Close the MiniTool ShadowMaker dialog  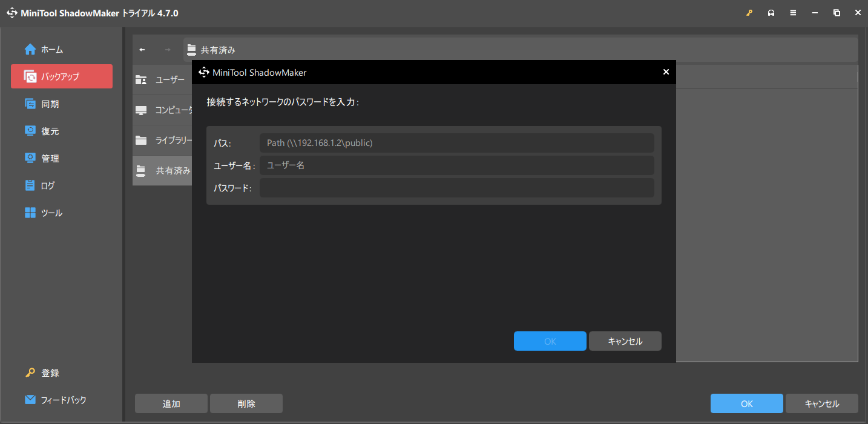[666, 72]
